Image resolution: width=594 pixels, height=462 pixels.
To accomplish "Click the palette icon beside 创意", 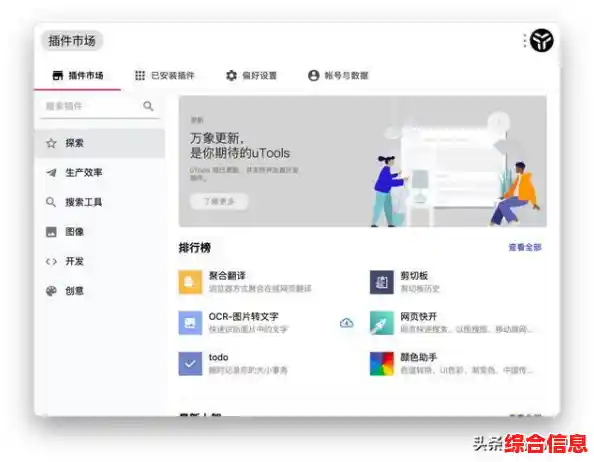I will (x=51, y=291).
